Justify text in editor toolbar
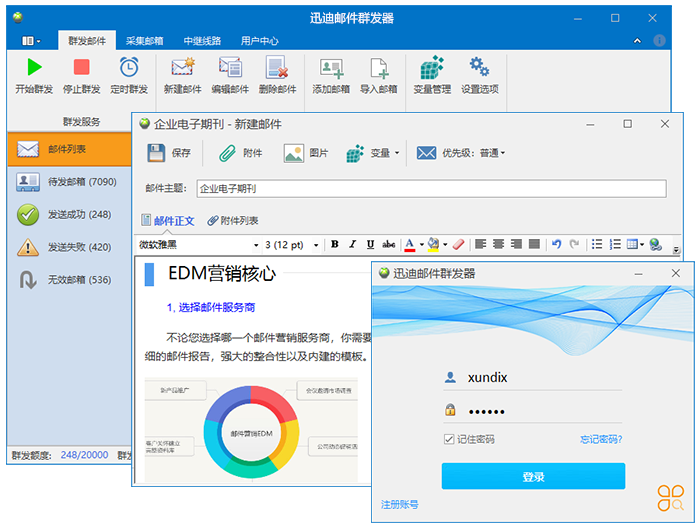Image resolution: width=700 pixels, height=529 pixels. click(x=534, y=244)
